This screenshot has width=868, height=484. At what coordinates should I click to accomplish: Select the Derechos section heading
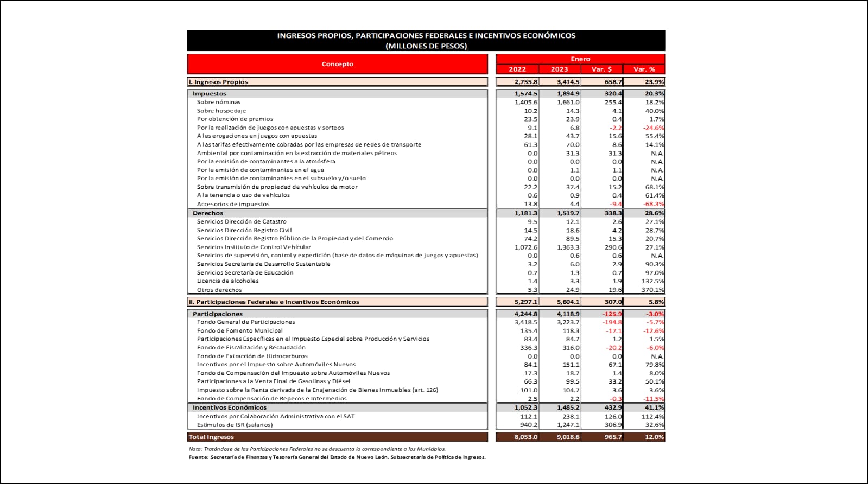[x=208, y=213]
